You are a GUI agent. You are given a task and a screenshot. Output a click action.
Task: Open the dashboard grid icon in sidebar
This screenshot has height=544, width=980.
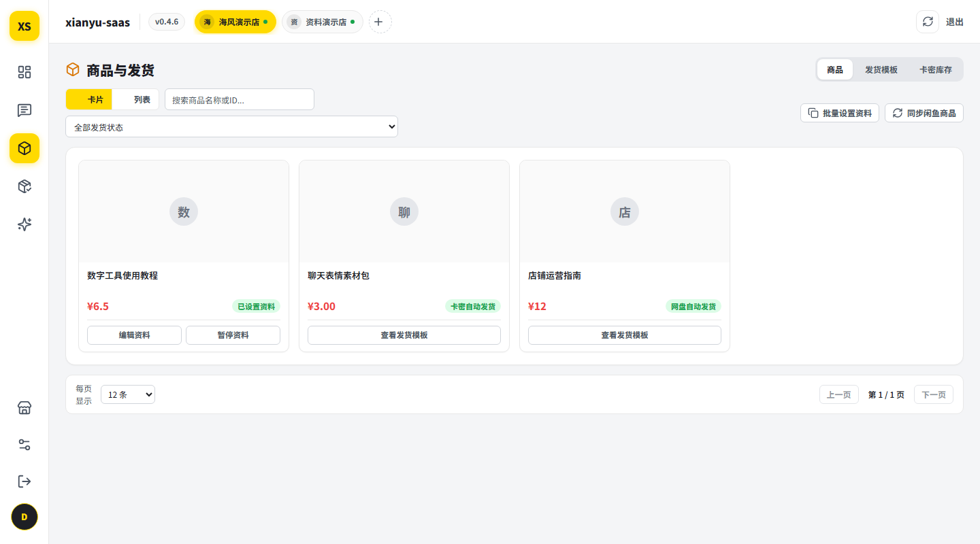[x=24, y=72]
